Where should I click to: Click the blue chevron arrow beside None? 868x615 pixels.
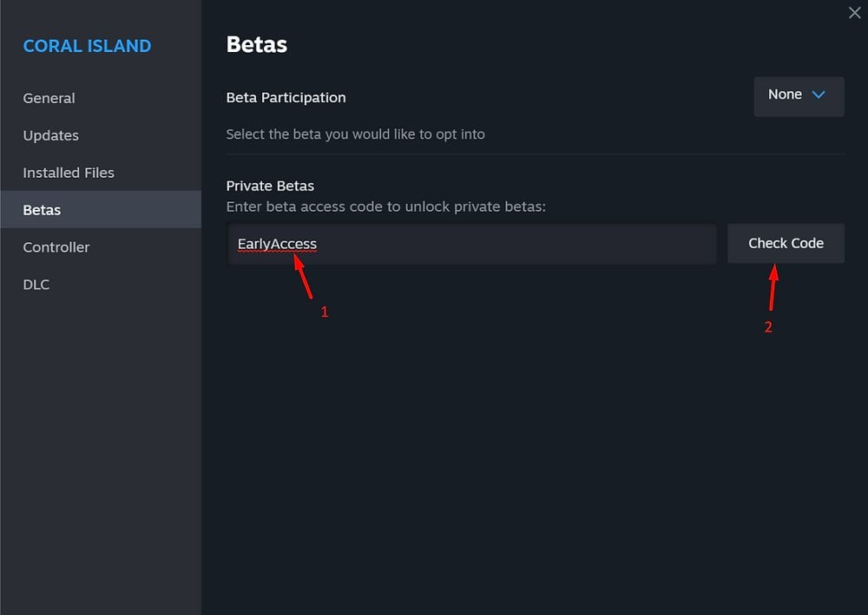coord(819,95)
